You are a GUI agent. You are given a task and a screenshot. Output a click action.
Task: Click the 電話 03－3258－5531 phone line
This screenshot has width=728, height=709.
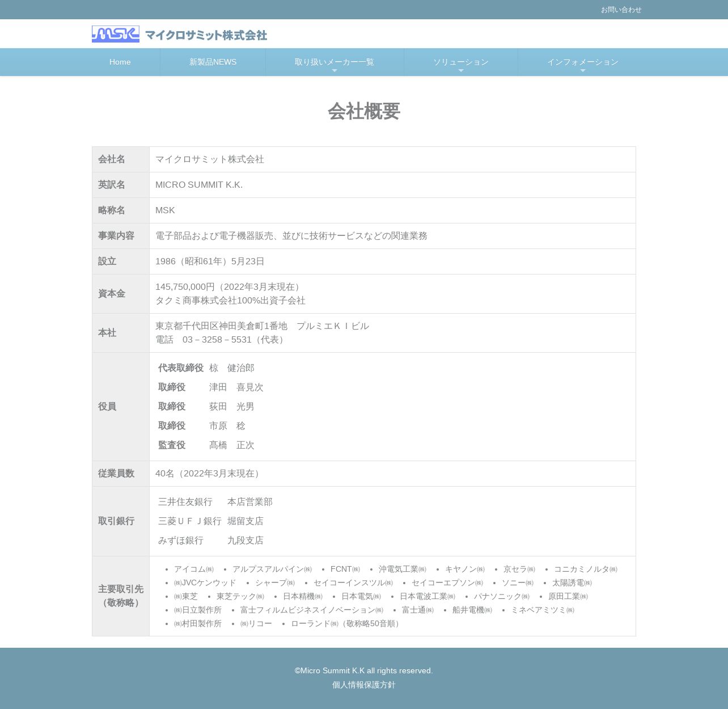221,340
